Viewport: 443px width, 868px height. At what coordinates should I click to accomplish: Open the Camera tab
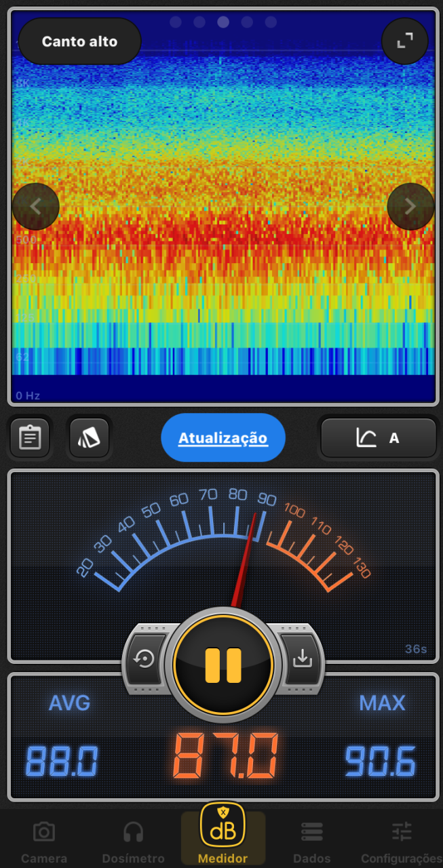pyautogui.click(x=44, y=840)
